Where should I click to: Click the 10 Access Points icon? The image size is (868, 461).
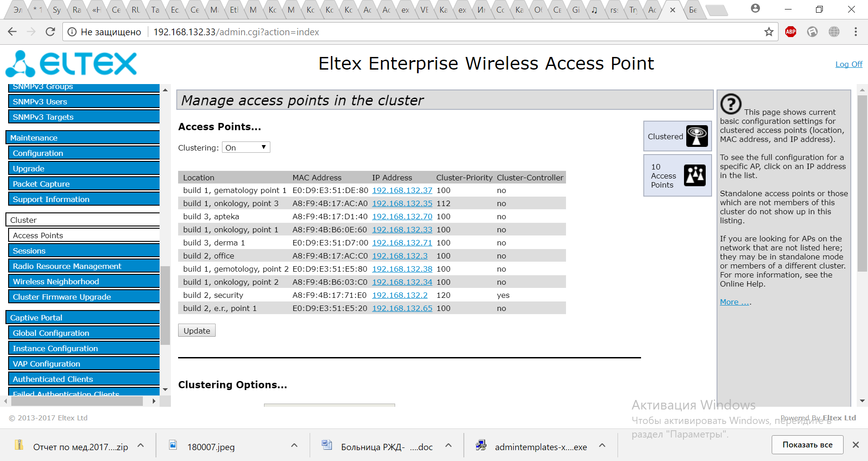(x=694, y=175)
